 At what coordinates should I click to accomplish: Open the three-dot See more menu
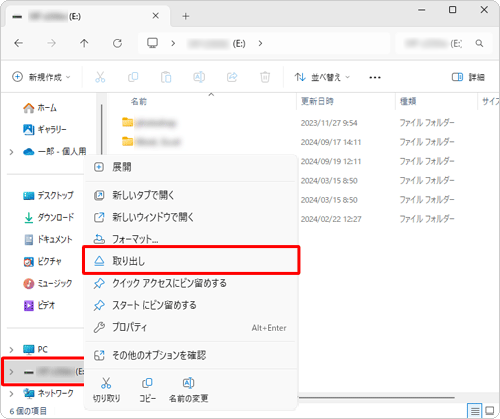click(375, 77)
